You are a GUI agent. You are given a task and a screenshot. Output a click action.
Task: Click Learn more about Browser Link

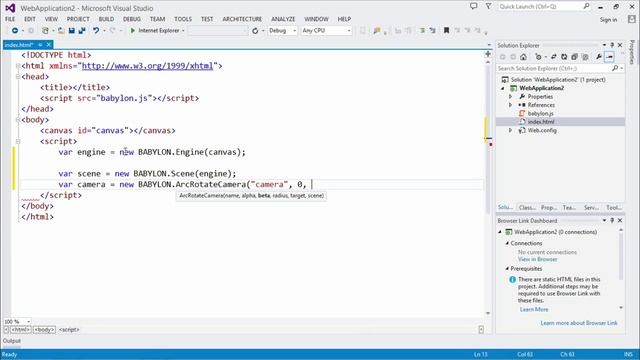579,323
